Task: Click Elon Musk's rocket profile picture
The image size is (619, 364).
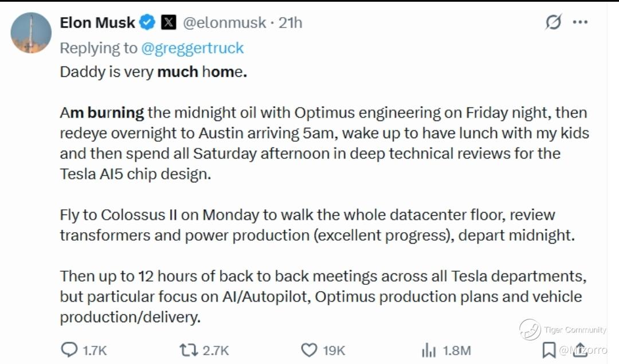Action: (x=31, y=33)
